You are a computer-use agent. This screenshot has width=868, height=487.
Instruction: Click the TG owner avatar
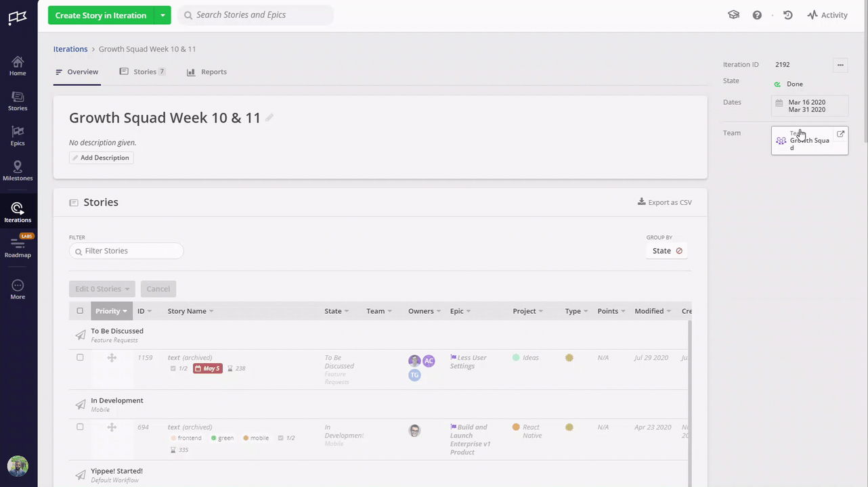(414, 375)
